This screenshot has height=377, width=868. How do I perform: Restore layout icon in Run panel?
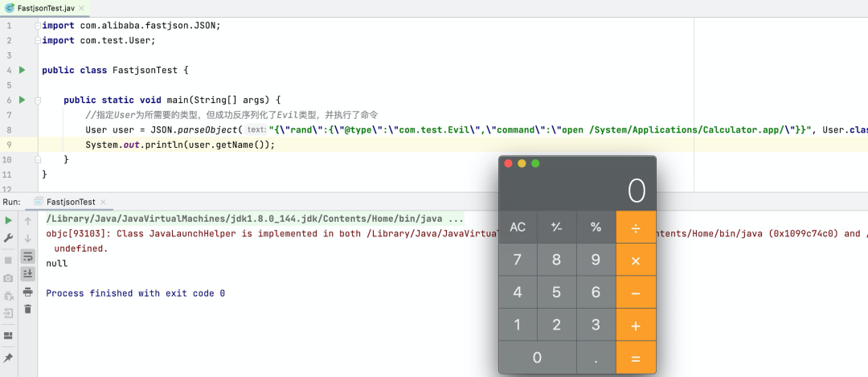[x=8, y=335]
